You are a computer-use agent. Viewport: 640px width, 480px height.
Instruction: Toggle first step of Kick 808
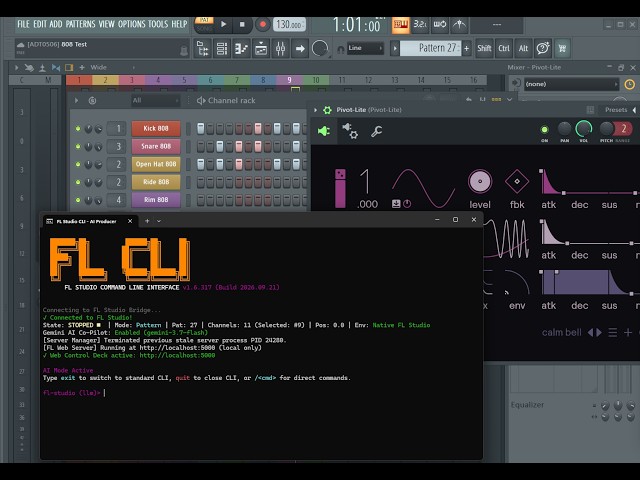click(x=200, y=129)
